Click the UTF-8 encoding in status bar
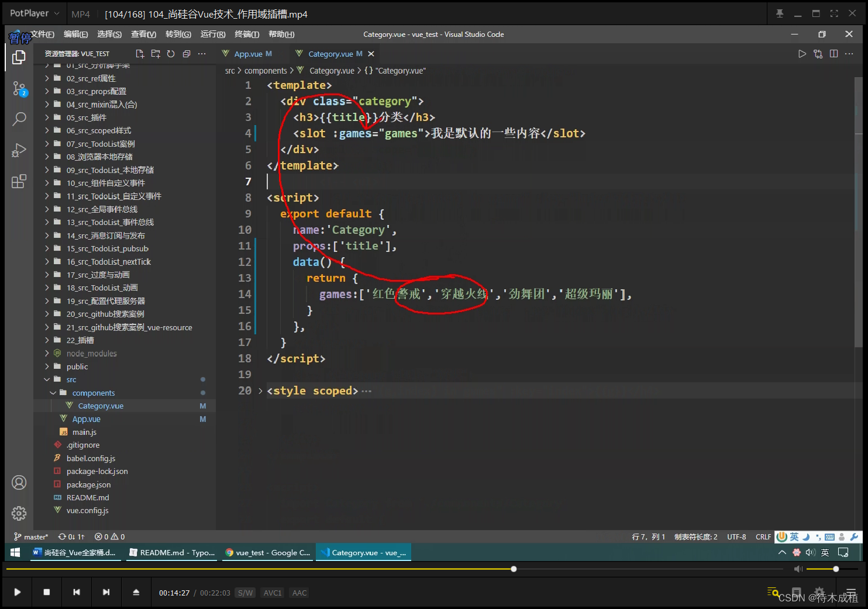 (736, 537)
